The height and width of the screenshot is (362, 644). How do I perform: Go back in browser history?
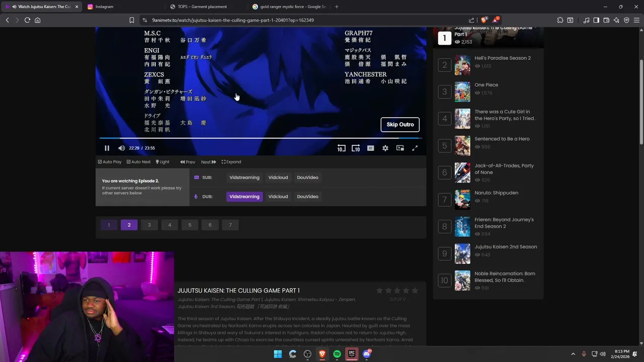point(7,20)
